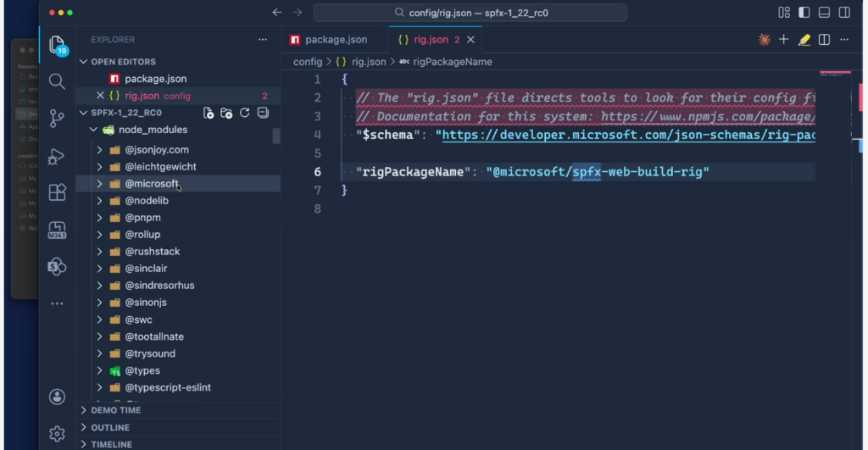
Task: Close the rig.json editor tab
Action: [471, 40]
